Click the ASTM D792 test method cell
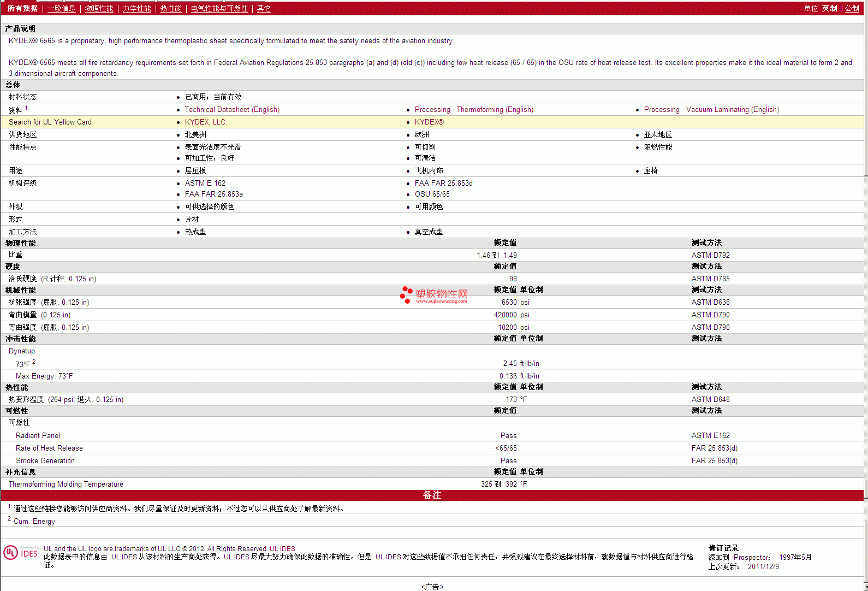Viewport: 868px width, 591px height. tap(710, 255)
